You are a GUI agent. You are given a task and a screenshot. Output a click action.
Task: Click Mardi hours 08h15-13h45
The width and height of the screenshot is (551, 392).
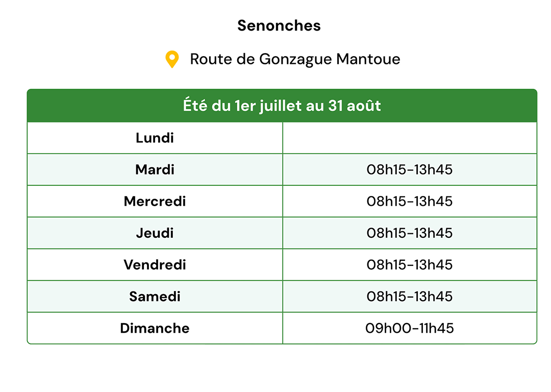(x=410, y=169)
